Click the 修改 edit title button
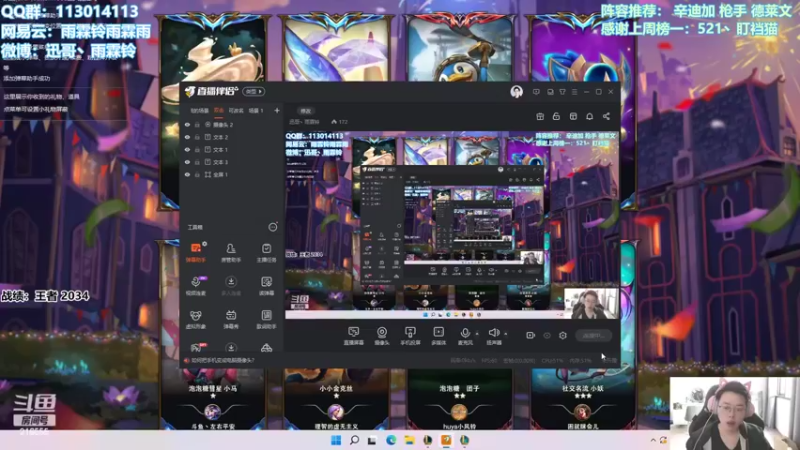The width and height of the screenshot is (800, 450). 306,111
